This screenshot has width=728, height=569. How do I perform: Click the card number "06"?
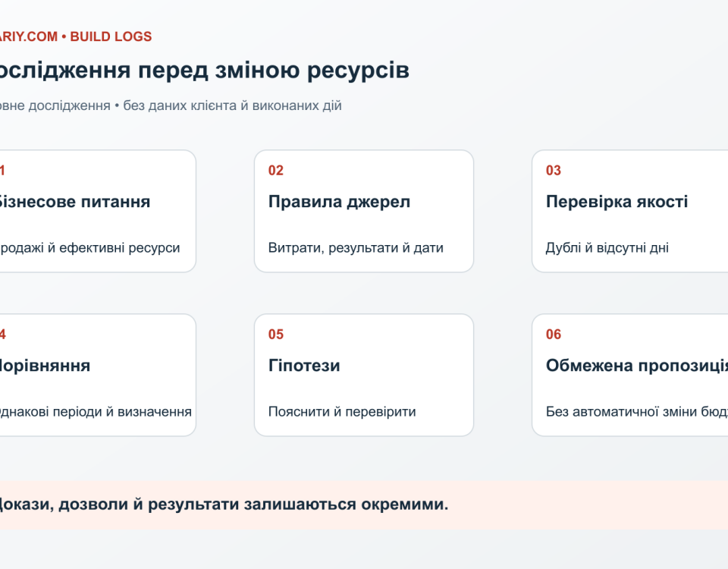click(554, 335)
